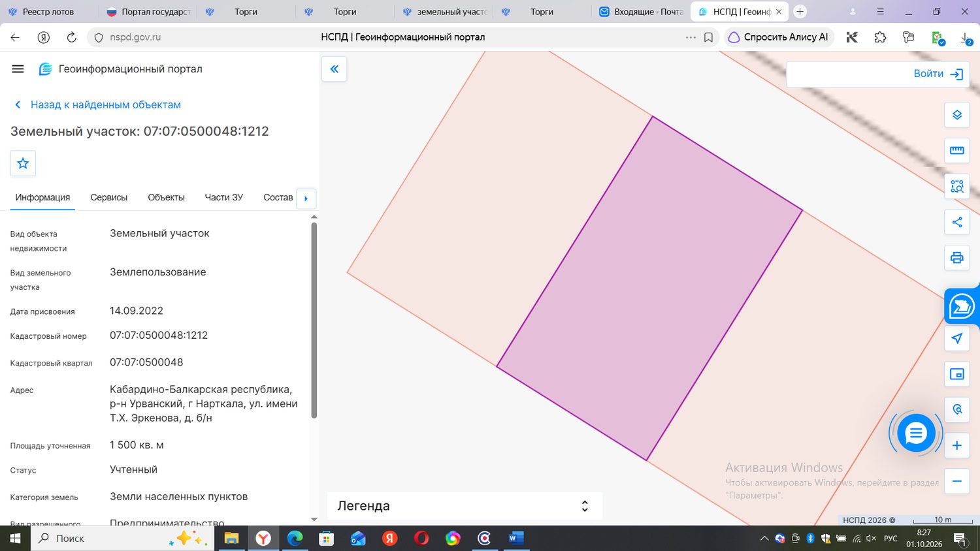
Task: Switch to the Входящие - Почта browser tab
Action: pos(640,12)
